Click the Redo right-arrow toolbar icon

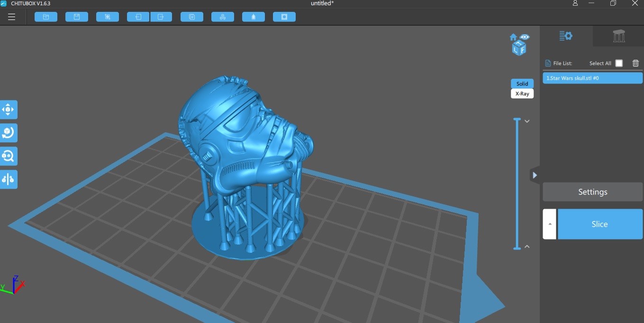pyautogui.click(x=161, y=17)
